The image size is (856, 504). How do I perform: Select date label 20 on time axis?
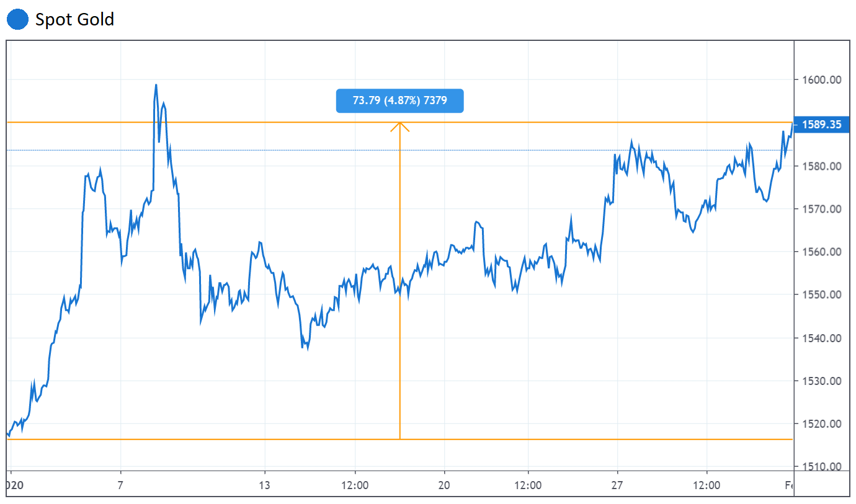[444, 484]
